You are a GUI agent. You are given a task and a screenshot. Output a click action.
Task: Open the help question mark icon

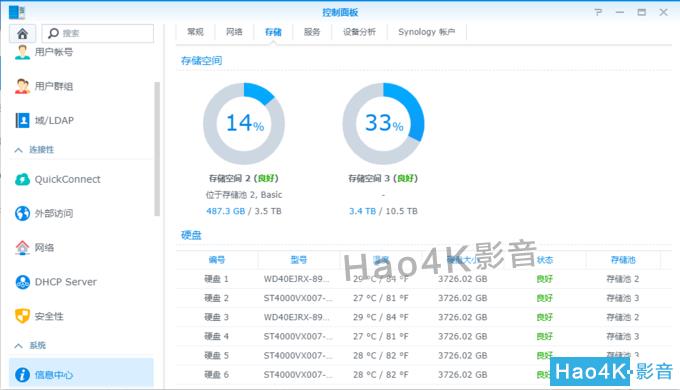pyautogui.click(x=598, y=12)
